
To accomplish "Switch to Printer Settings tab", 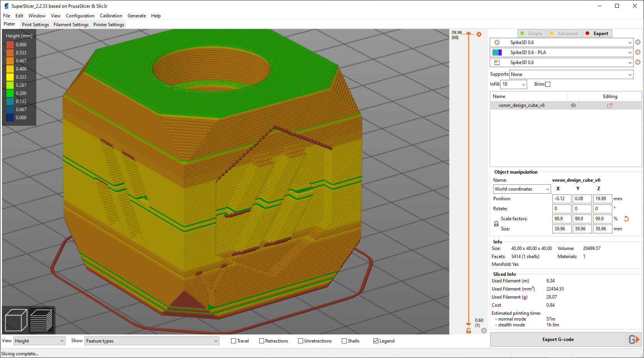I will coord(109,25).
